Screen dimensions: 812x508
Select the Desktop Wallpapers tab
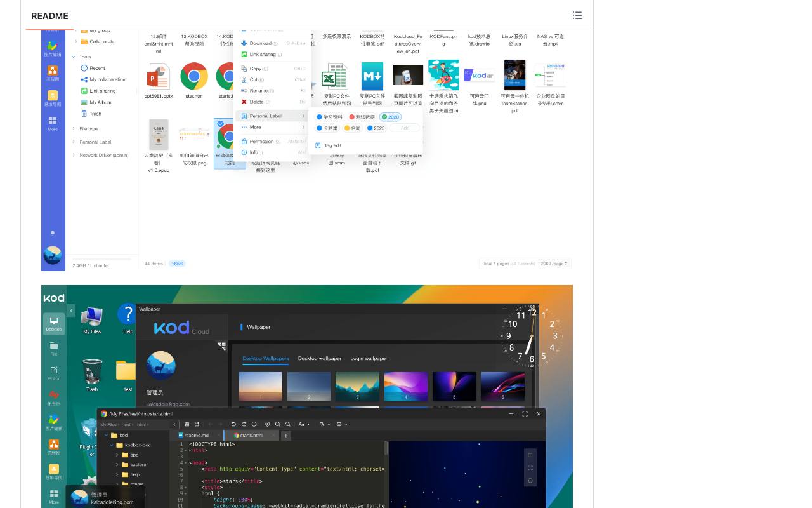coord(266,358)
